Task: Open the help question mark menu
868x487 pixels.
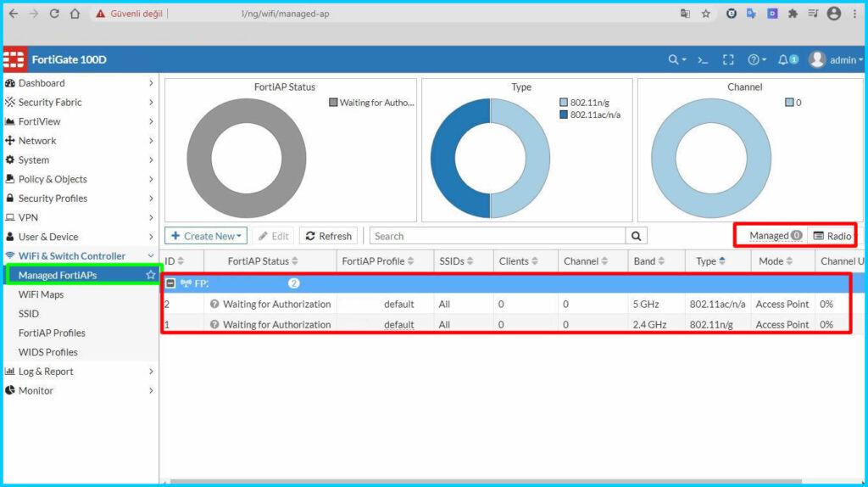Action: click(x=757, y=60)
